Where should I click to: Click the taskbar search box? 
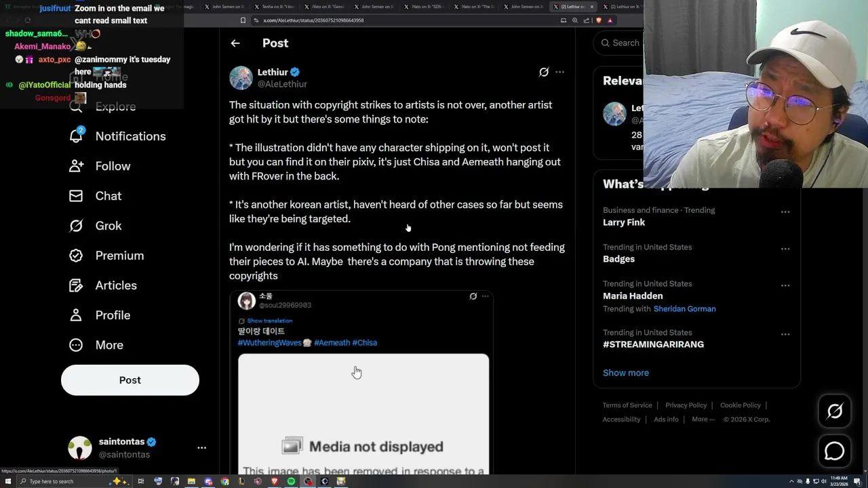coord(73,481)
